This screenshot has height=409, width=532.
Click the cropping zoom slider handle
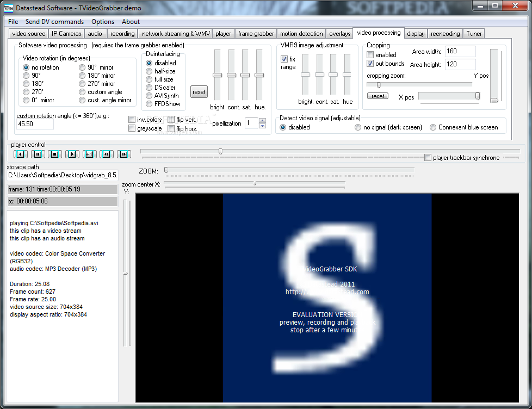pos(379,85)
